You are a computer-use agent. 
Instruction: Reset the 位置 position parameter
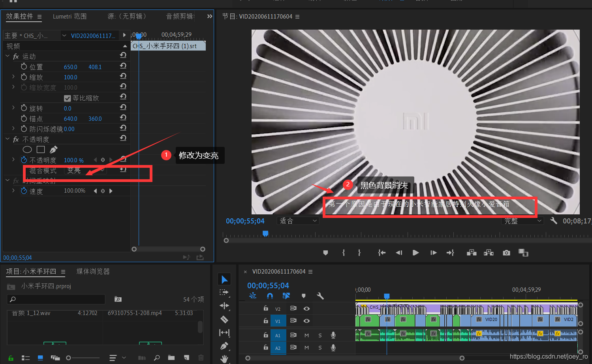click(123, 66)
